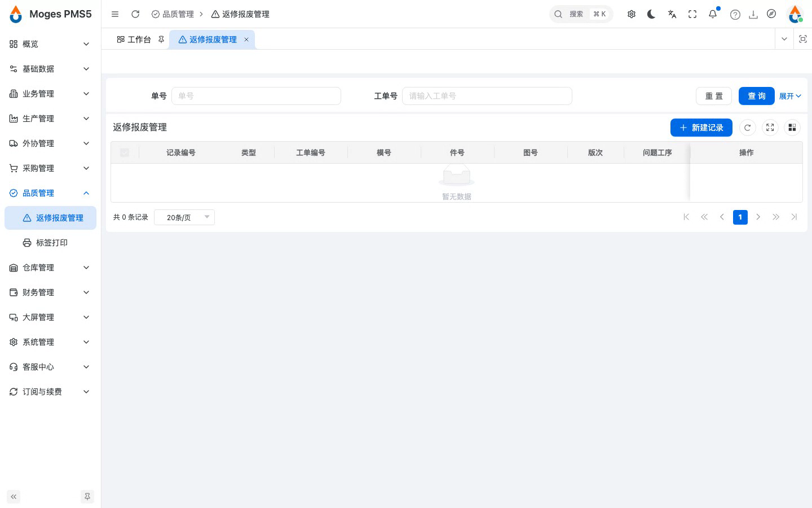Focus the 单号 input field
This screenshot has width=812, height=508.
(256, 96)
